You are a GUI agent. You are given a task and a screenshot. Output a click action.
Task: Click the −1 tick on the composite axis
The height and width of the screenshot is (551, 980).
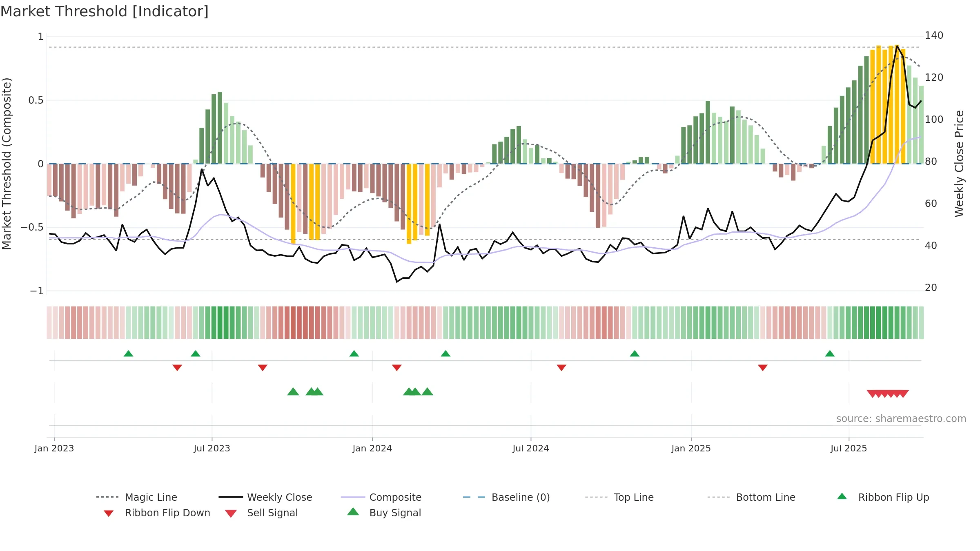tap(37, 291)
